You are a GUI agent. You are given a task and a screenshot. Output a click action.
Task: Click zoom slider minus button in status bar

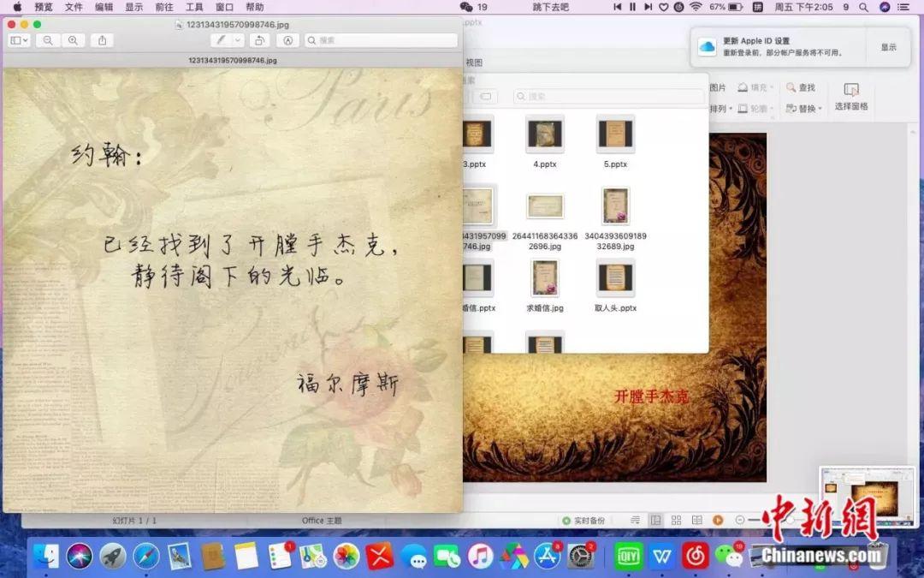point(740,520)
